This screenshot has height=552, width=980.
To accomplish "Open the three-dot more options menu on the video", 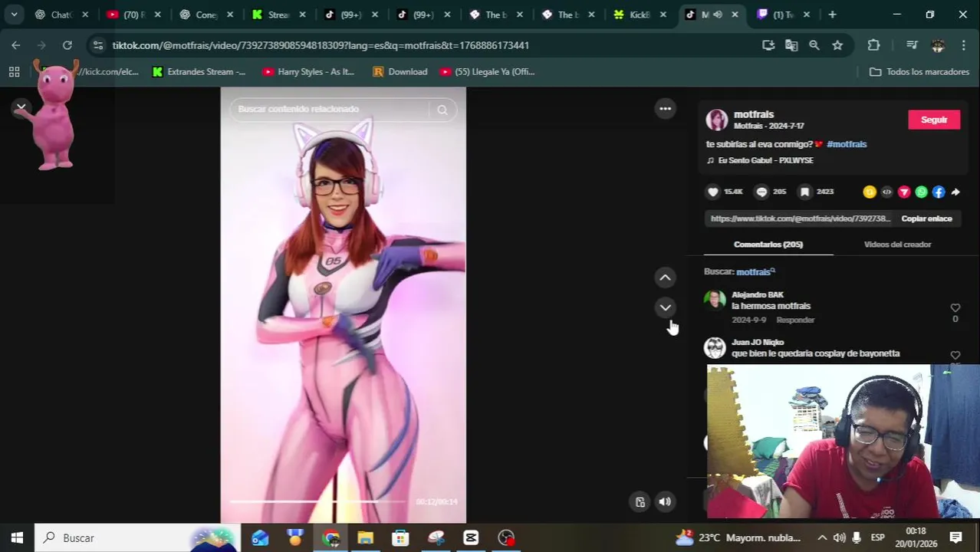I will 666,109.
